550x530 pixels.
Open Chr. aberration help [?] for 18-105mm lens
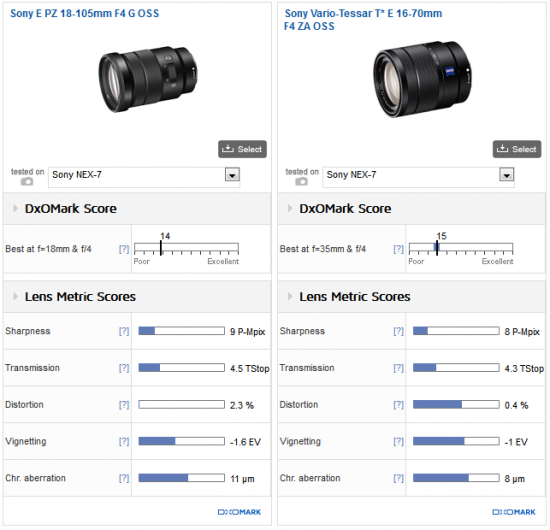click(x=124, y=478)
